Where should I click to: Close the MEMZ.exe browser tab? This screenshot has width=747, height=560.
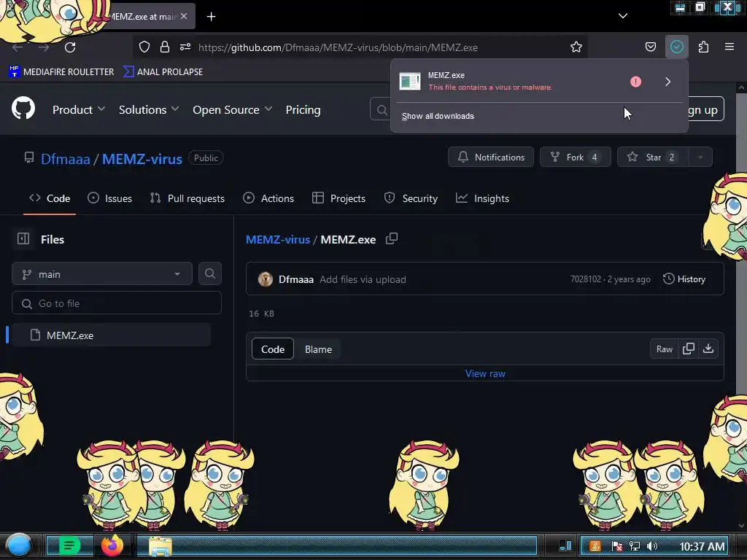[x=184, y=16]
